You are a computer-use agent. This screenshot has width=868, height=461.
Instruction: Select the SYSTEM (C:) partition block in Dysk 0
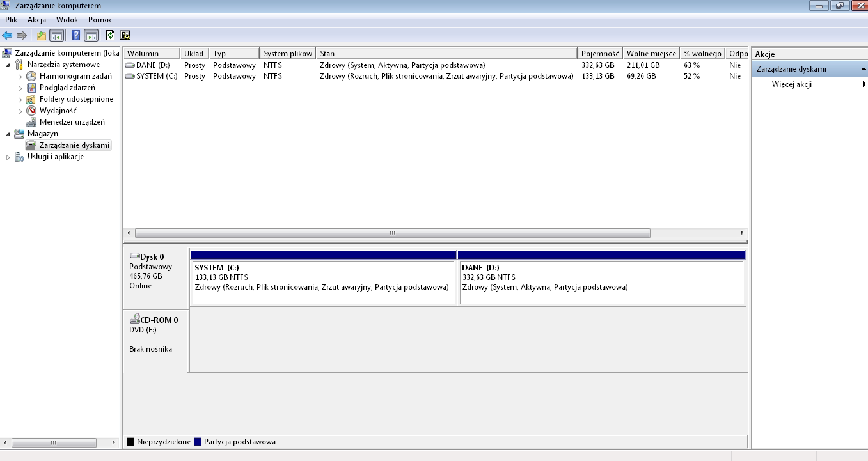point(324,283)
